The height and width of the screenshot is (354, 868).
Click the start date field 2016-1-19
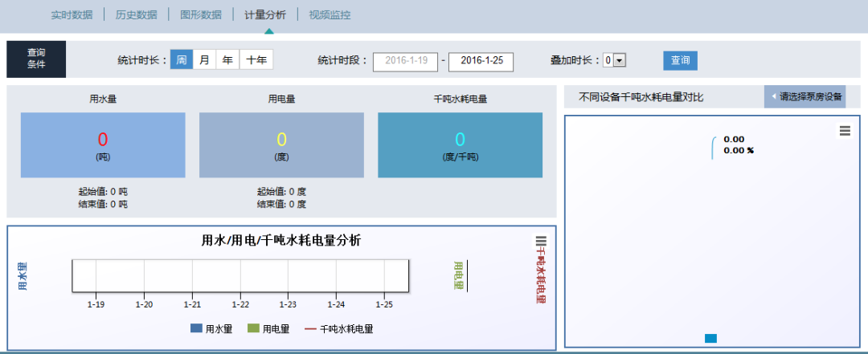click(x=406, y=61)
